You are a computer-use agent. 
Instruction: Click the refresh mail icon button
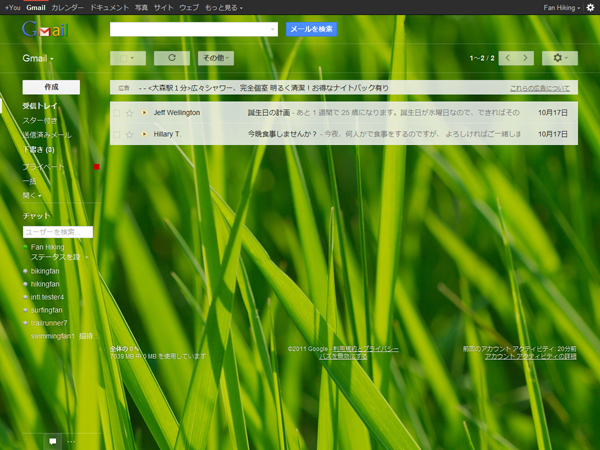click(x=172, y=58)
